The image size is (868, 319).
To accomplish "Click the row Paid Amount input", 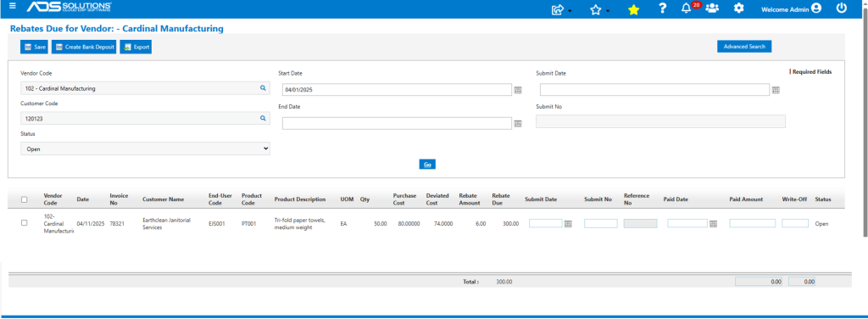I will [753, 223].
